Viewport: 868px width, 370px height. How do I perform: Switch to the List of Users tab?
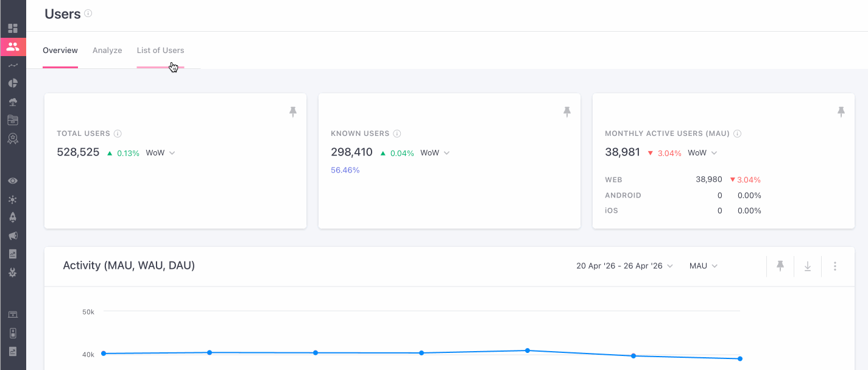click(160, 51)
